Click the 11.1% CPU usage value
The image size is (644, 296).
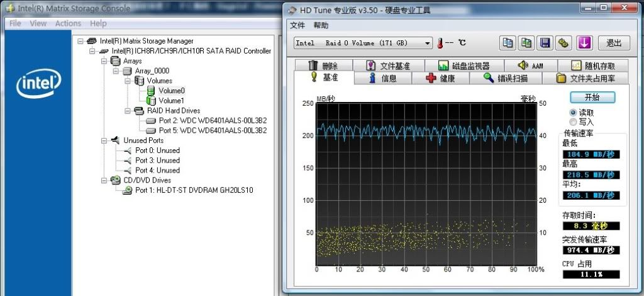point(591,274)
